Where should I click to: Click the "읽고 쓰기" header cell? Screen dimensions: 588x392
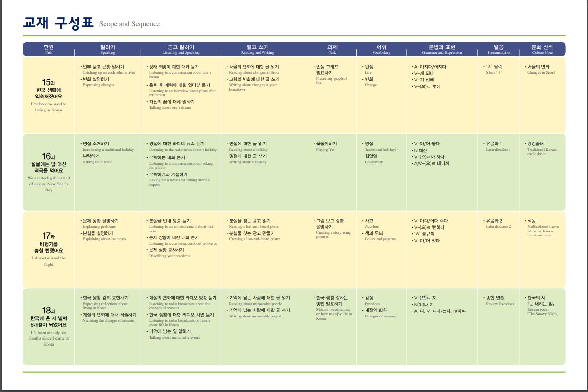click(257, 49)
